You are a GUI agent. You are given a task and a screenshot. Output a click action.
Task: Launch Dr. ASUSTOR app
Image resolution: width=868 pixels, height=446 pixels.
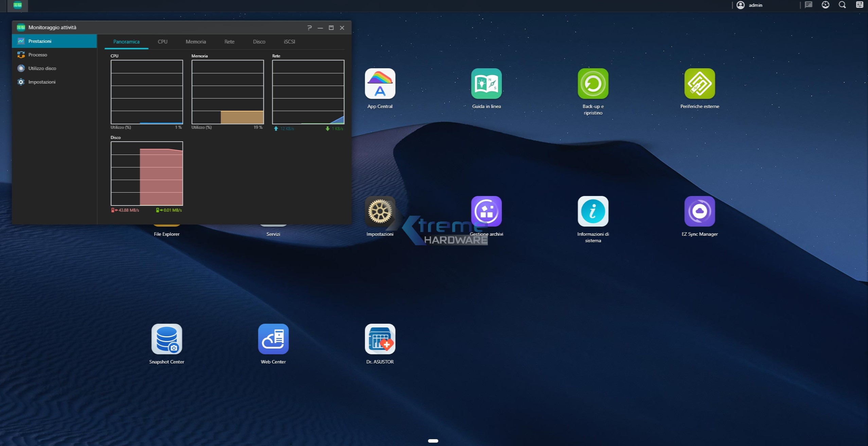[380, 339]
